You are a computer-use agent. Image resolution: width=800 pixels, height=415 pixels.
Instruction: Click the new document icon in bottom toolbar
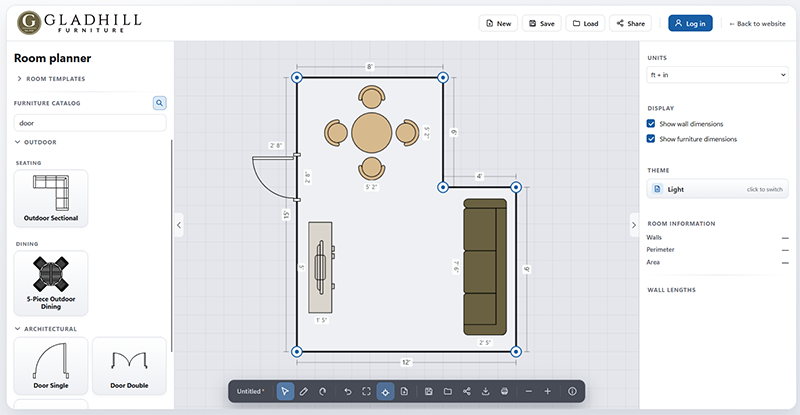point(404,392)
